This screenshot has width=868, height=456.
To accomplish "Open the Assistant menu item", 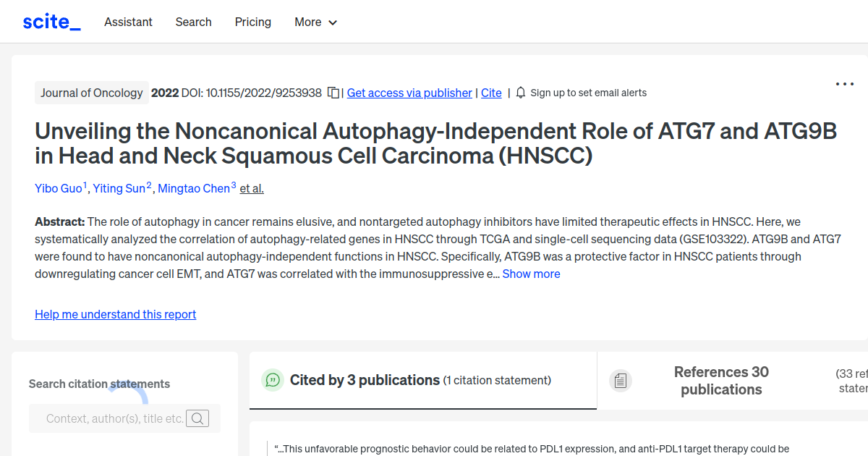I will pos(128,22).
